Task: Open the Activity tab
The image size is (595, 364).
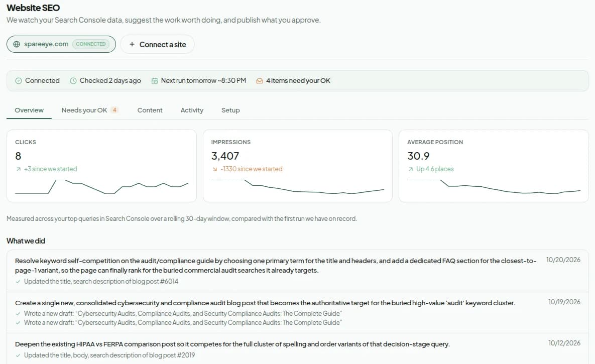Action: click(192, 110)
